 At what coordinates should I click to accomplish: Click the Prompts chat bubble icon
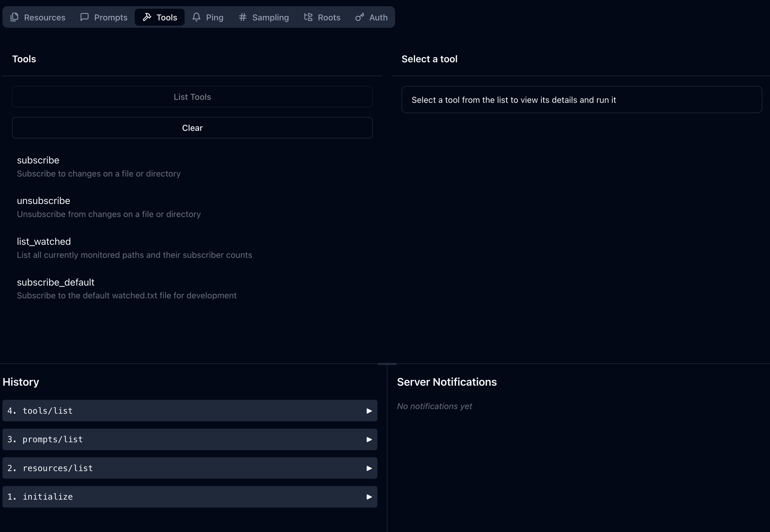pos(84,17)
